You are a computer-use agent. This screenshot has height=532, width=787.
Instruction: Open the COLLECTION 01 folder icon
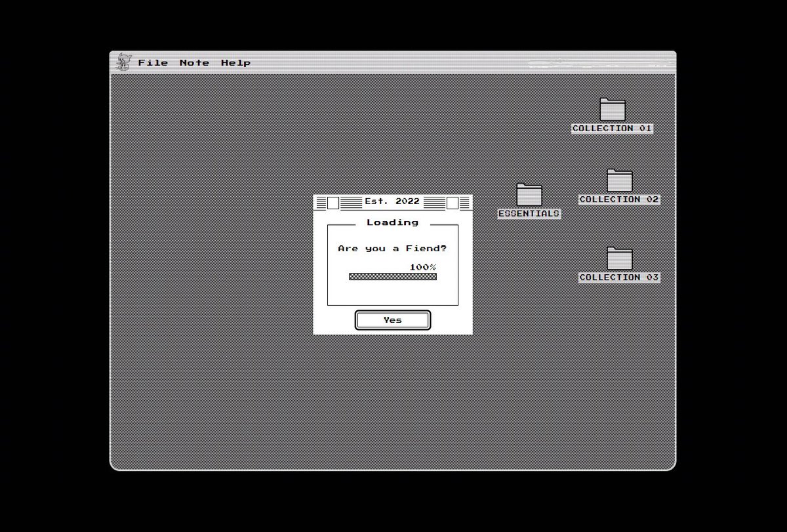click(613, 110)
